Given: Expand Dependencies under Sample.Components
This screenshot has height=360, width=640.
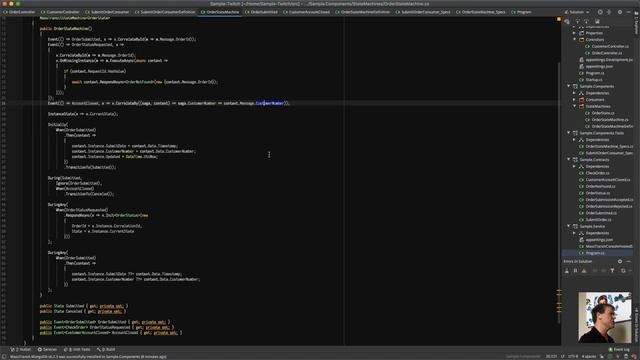Looking at the screenshot, I should pyautogui.click(x=575, y=93).
